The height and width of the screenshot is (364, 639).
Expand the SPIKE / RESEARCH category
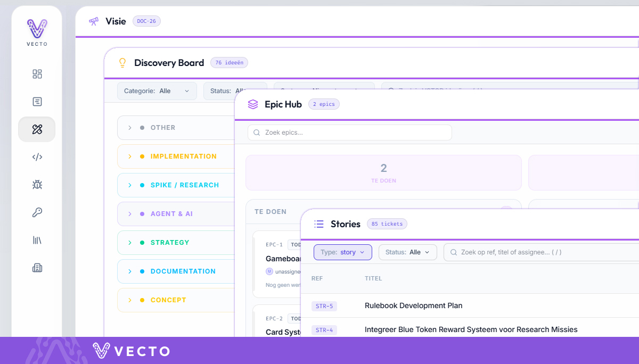[176, 185]
